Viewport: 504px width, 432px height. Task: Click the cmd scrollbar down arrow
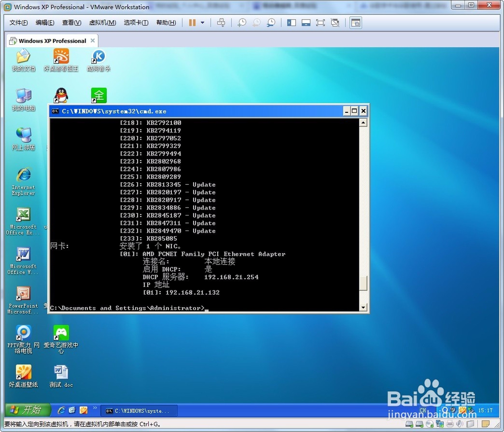(x=363, y=307)
